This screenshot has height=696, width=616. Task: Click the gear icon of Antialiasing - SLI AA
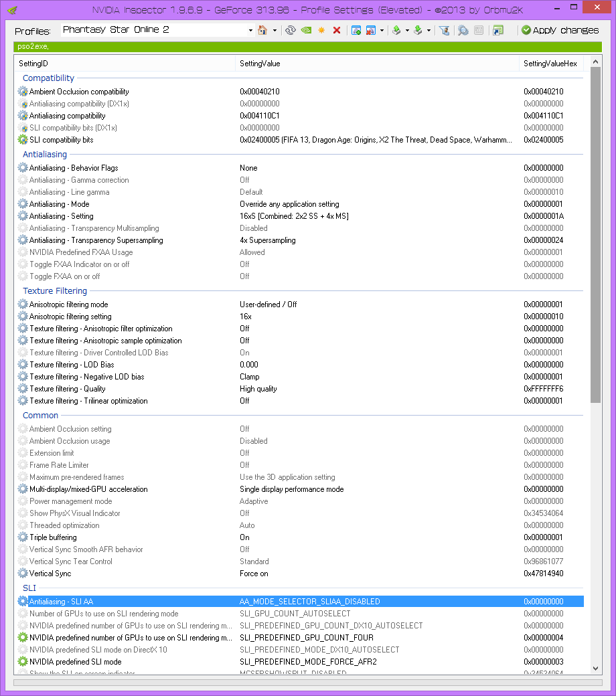[23, 602]
